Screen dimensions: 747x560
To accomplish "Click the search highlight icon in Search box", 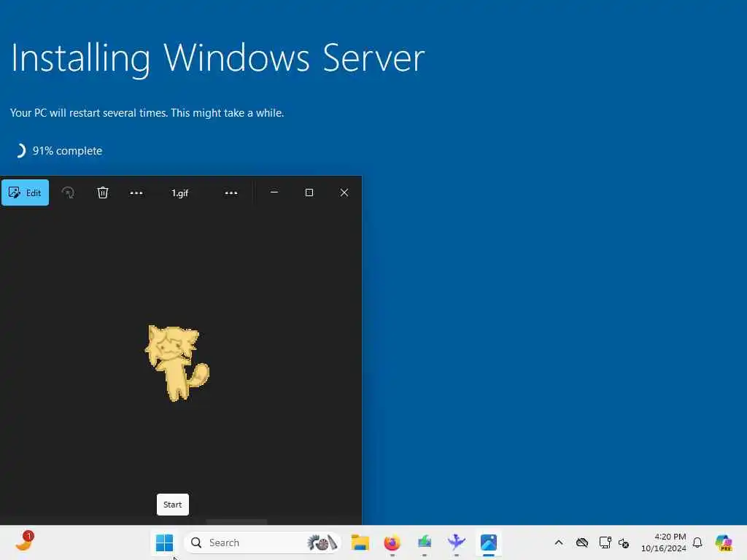I will pyautogui.click(x=322, y=542).
